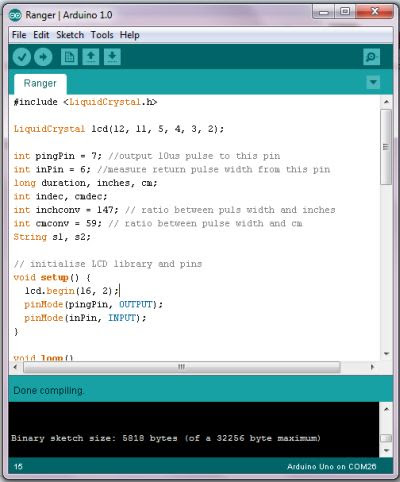Click the editor vertical scrollbar up arrow
Viewport: 400px width, 482px height.
tap(386, 101)
